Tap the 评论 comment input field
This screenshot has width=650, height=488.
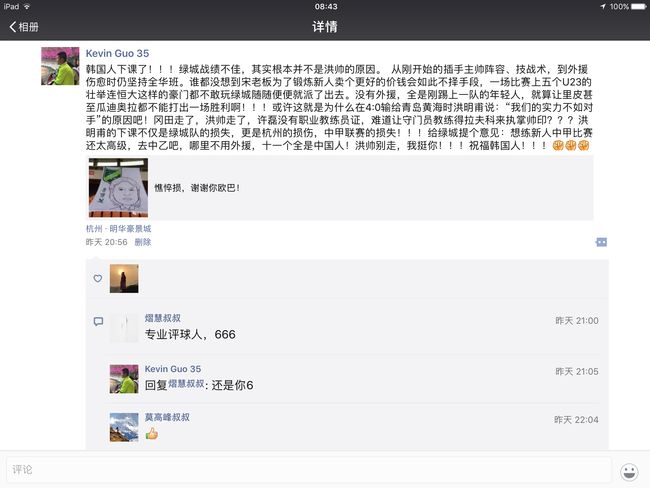point(308,470)
